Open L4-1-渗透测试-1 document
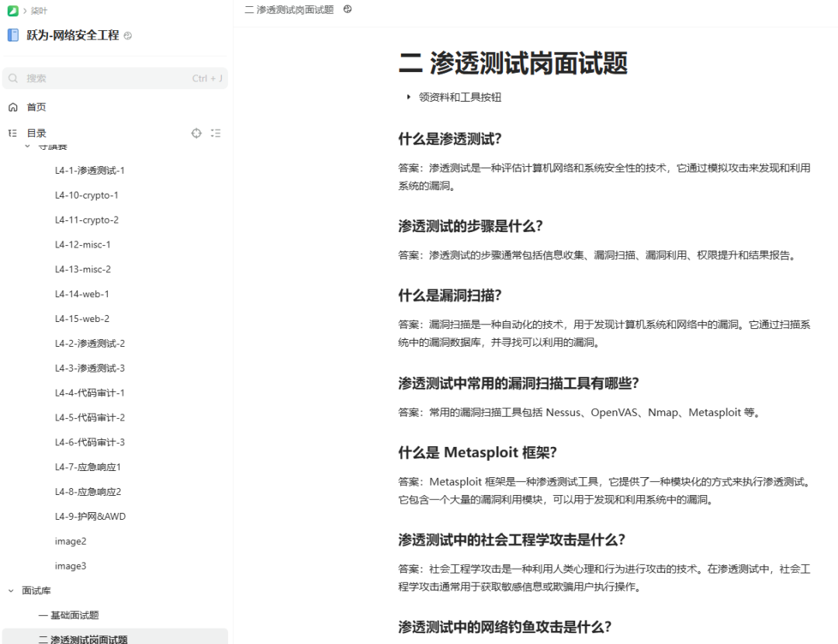 coord(89,171)
